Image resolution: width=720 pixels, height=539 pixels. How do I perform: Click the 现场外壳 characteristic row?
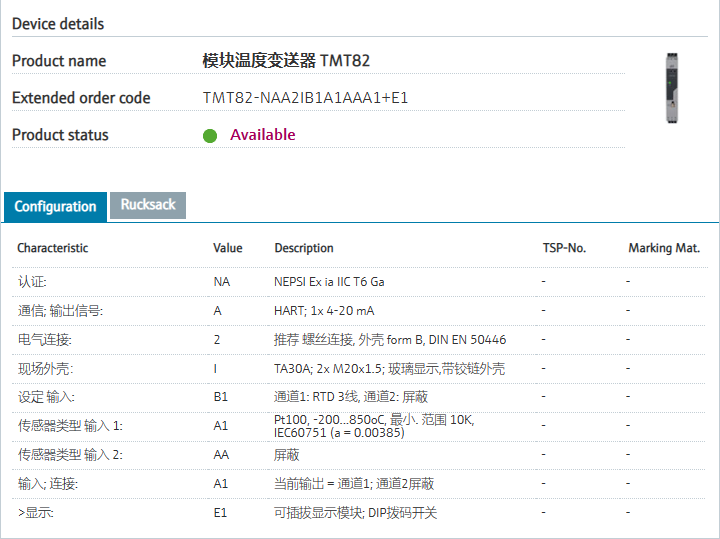[45, 369]
